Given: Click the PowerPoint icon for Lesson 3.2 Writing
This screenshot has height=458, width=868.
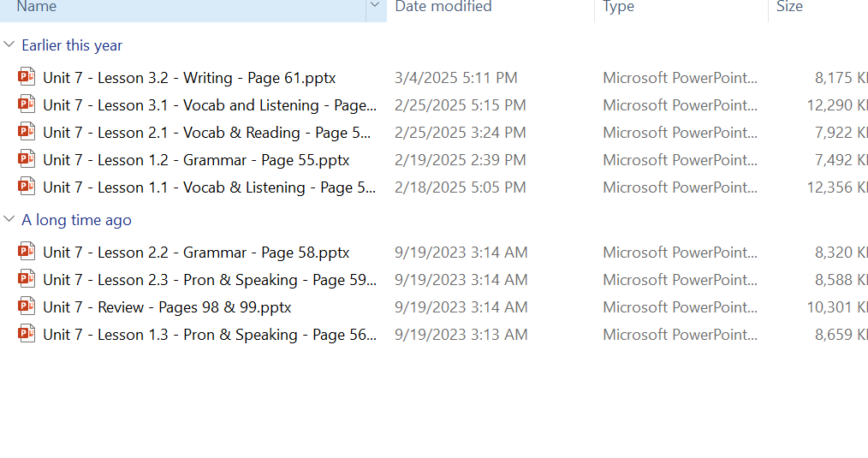Looking at the screenshot, I should [x=27, y=77].
